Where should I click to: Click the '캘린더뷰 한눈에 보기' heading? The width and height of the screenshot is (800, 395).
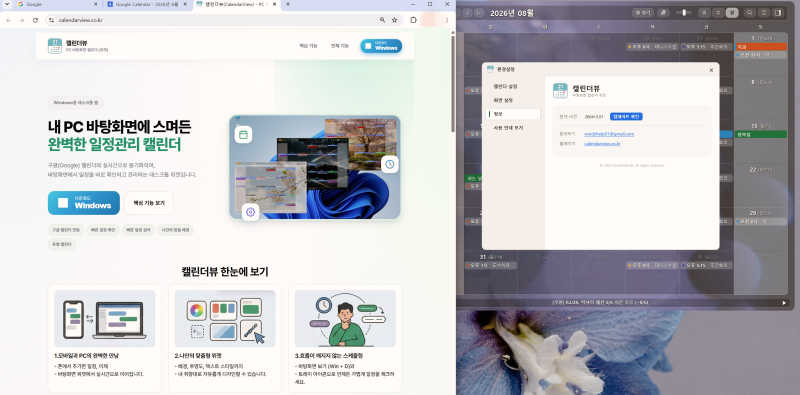pos(225,271)
